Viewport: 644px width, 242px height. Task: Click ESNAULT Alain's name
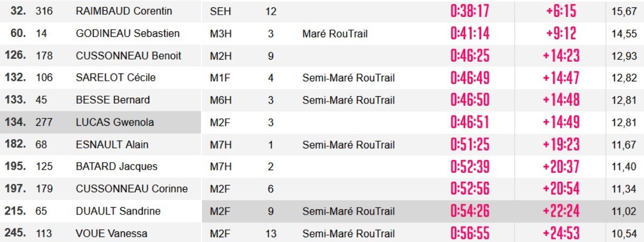112,144
